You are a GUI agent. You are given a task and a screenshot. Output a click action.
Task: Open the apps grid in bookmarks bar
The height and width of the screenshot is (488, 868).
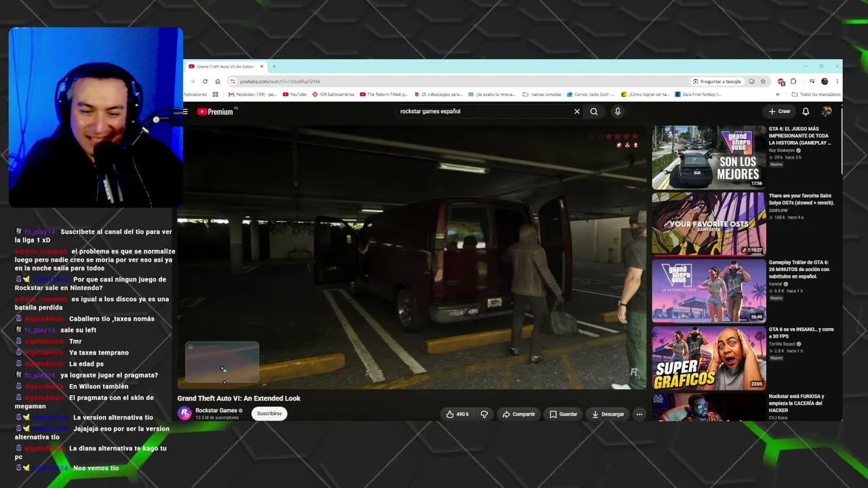point(216,94)
